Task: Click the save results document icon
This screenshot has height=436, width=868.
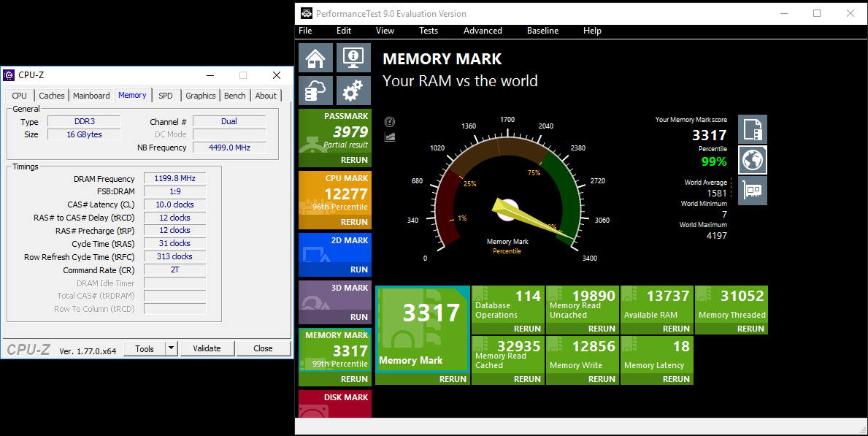Action: tap(753, 129)
